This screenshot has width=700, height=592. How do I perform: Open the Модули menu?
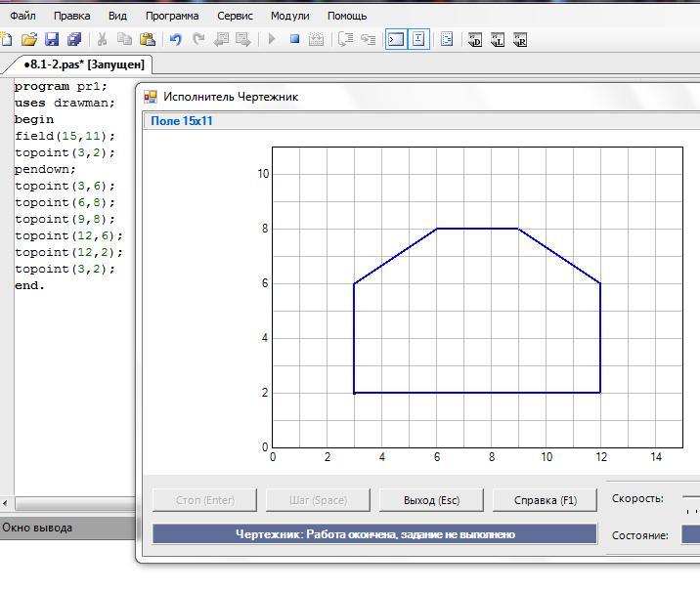point(289,16)
